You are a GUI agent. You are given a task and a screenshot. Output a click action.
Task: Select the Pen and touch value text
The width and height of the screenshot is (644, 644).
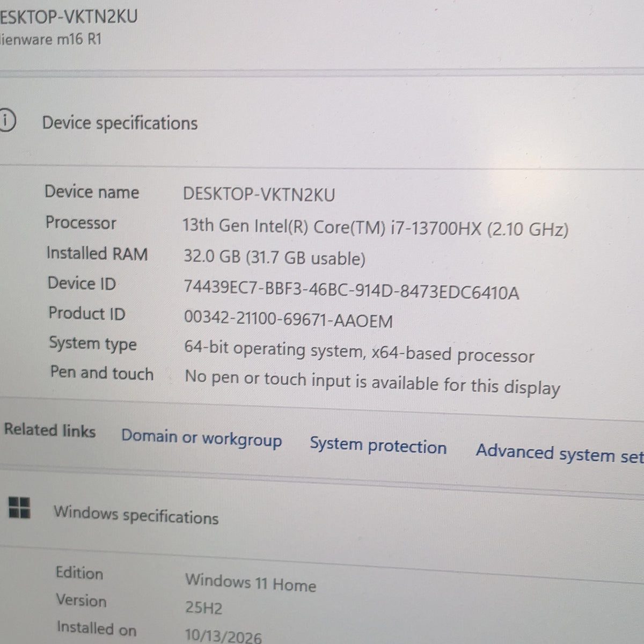[x=372, y=382]
